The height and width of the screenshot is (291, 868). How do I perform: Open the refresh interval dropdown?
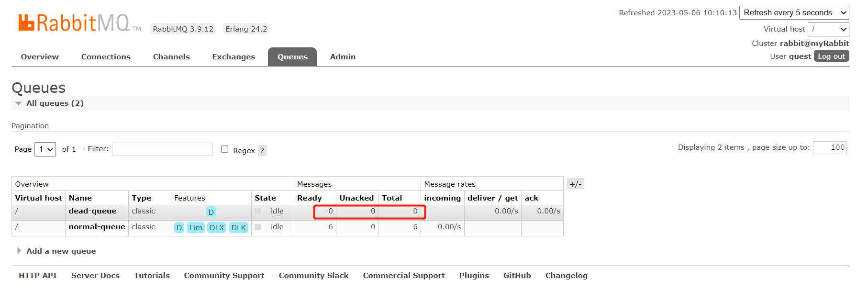(794, 13)
